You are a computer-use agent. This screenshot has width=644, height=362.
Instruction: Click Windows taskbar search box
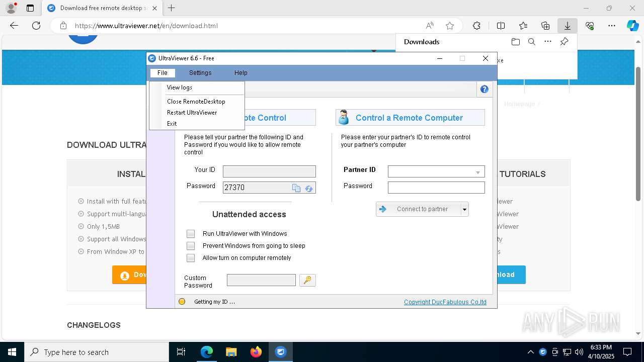pyautogui.click(x=97, y=352)
